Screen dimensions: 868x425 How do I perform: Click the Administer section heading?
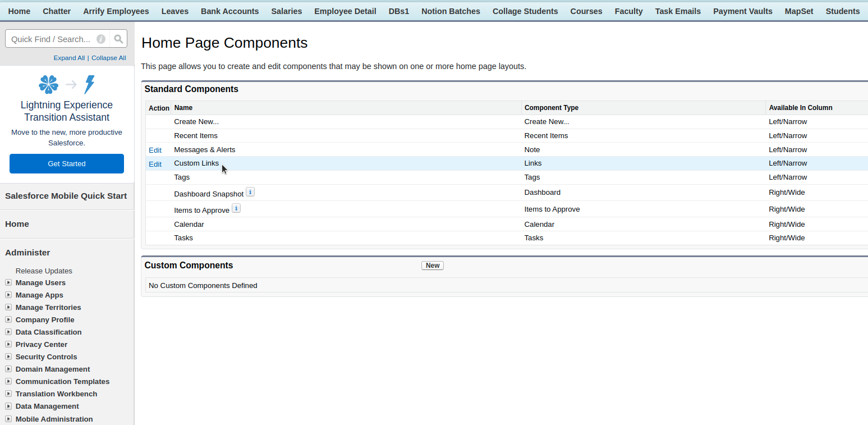click(27, 253)
